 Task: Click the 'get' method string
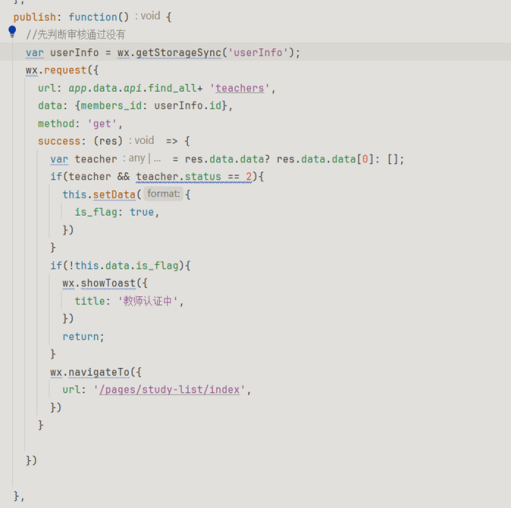pos(102,124)
